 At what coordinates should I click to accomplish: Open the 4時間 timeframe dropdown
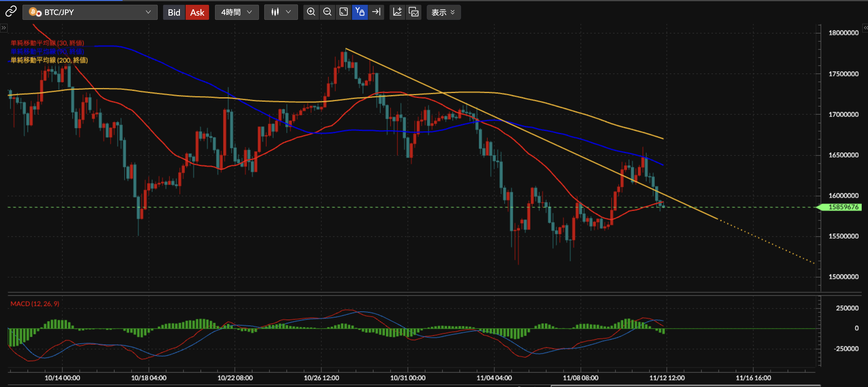[x=237, y=12]
